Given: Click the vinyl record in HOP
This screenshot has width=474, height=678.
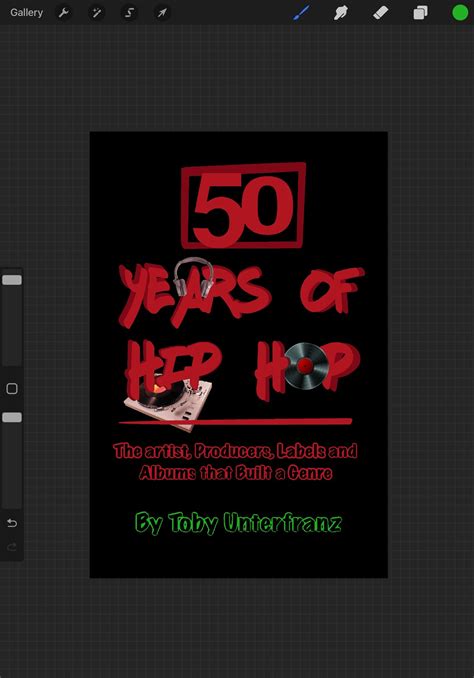Looking at the screenshot, I should 306,366.
